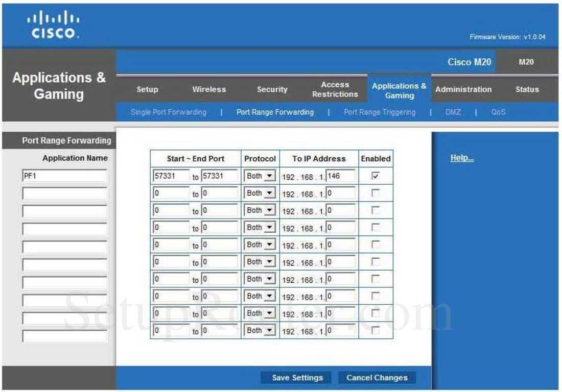Screen dimensions: 562x392
Task: Click start port field in second row
Action: (171, 193)
